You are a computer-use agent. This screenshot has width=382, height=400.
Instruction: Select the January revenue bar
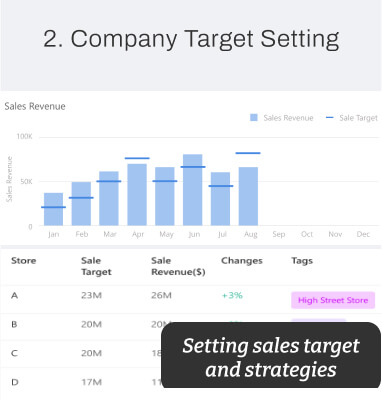click(53, 209)
